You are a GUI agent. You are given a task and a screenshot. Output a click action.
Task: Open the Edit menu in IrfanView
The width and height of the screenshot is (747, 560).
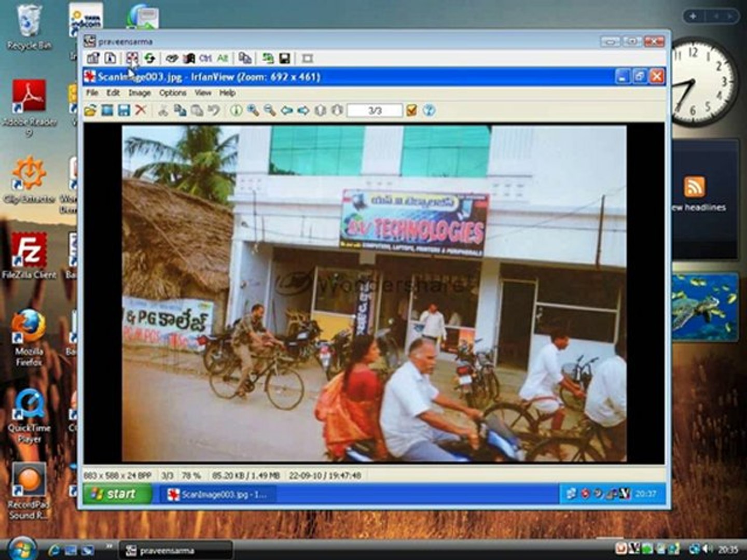coord(113,93)
